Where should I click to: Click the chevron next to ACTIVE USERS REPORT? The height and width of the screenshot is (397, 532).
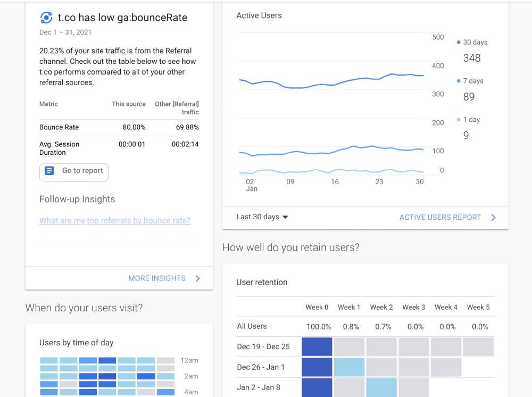[x=493, y=218]
